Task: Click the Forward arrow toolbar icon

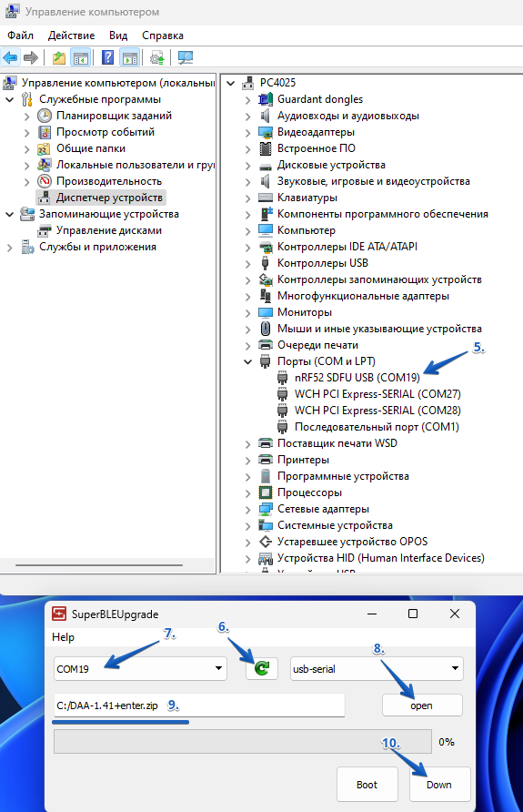Action: [x=31, y=57]
